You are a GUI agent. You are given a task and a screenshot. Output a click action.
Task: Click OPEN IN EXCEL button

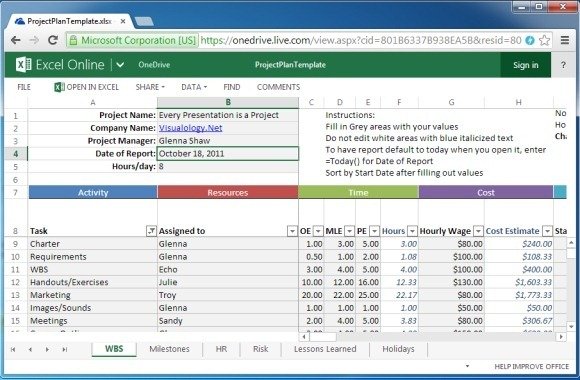[x=87, y=87]
